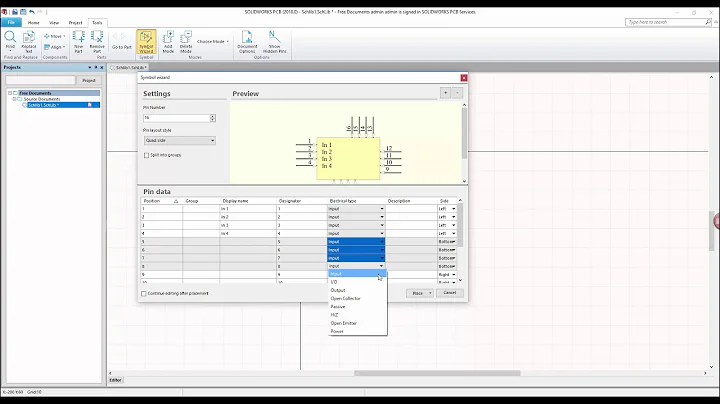
Task: Open the Place button dropdown arrow
Action: coord(430,293)
